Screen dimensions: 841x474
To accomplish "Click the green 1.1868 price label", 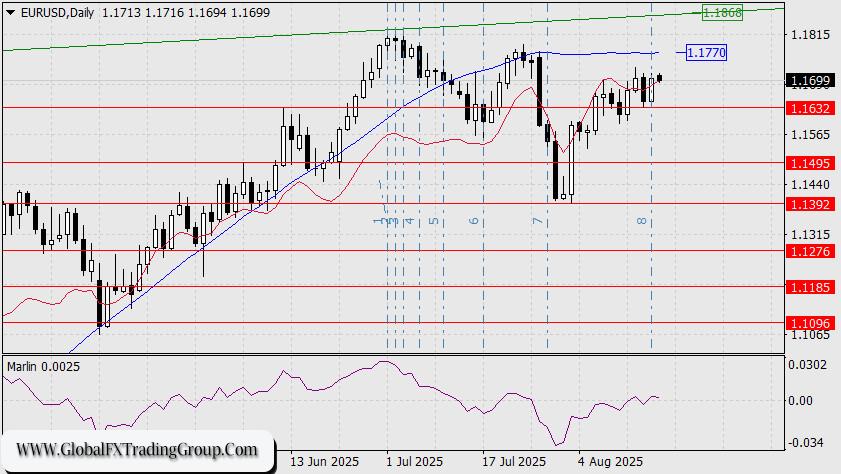I will tap(721, 13).
